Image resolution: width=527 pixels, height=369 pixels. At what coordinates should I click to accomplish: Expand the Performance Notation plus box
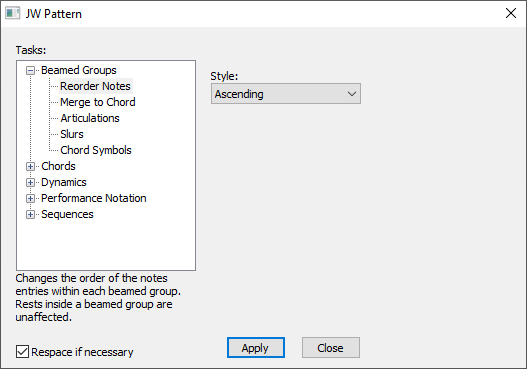[30, 198]
